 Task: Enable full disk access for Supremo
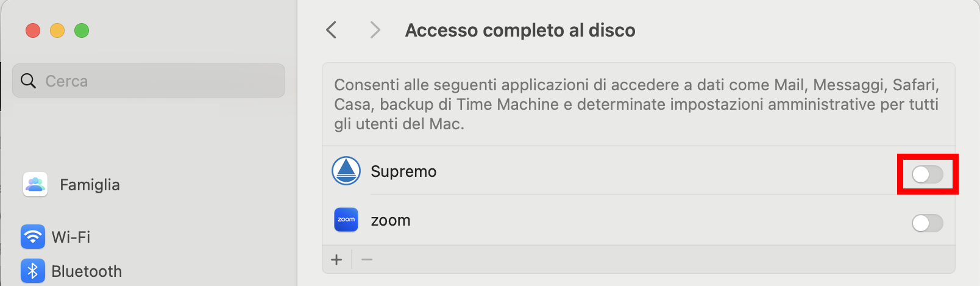coord(927,174)
